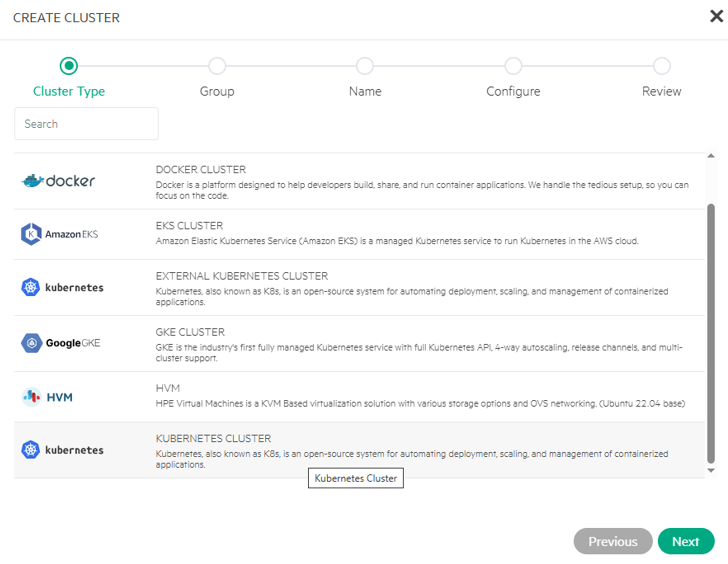Close the Create Cluster dialog

point(716,16)
